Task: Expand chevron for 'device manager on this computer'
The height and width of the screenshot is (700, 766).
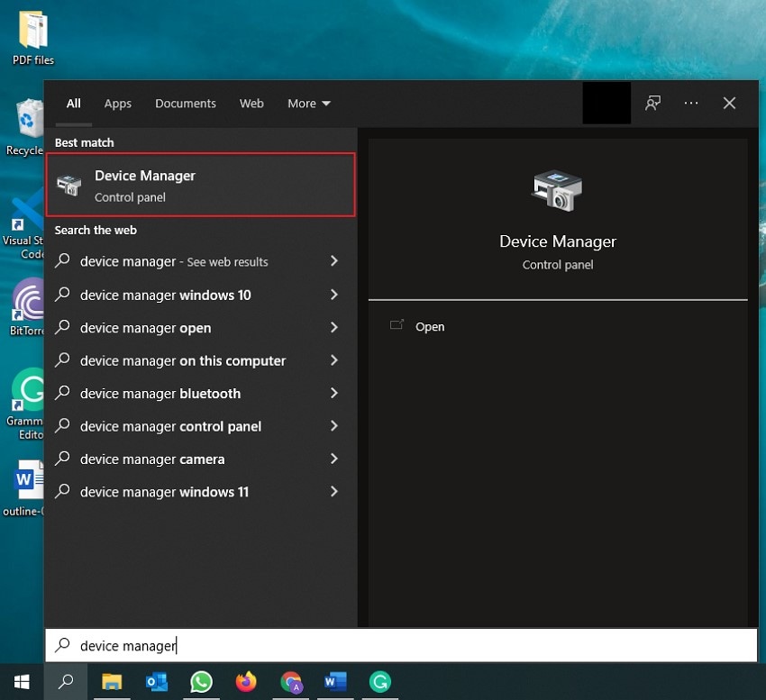Action: (334, 360)
